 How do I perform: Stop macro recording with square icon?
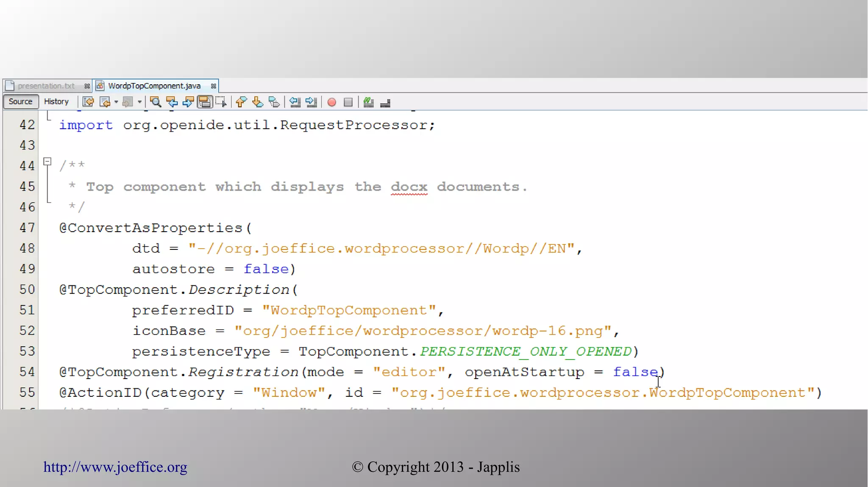click(x=348, y=102)
